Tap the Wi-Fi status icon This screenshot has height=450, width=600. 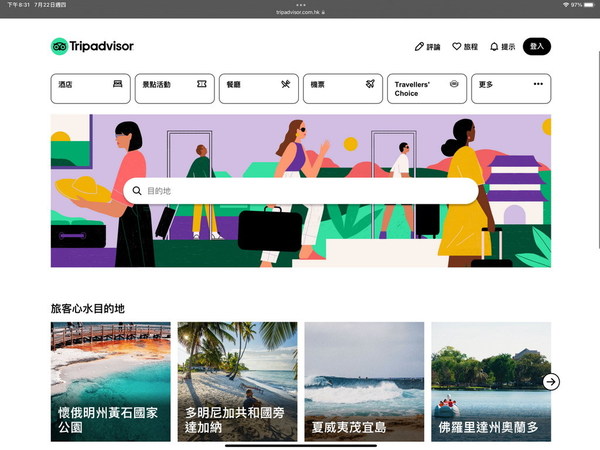coord(566,5)
